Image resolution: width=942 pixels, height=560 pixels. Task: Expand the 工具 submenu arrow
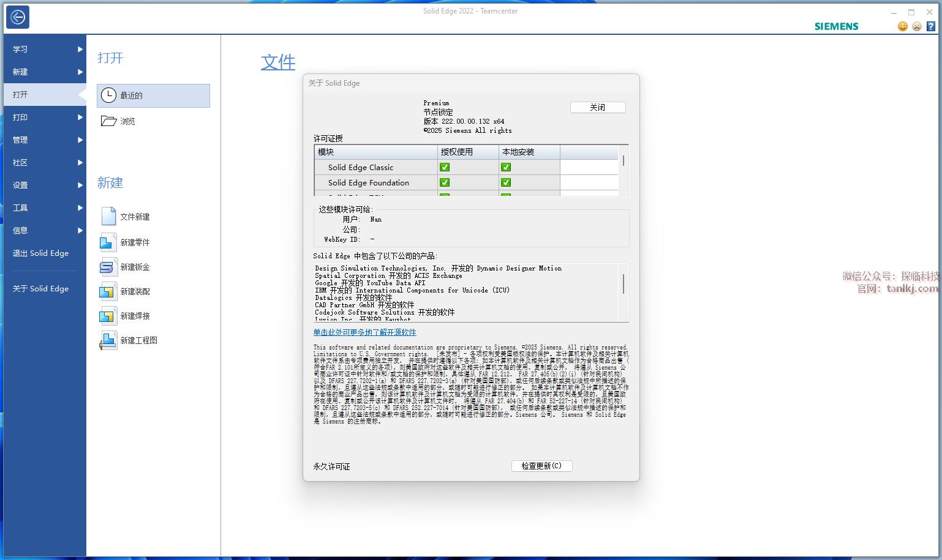pyautogui.click(x=80, y=207)
